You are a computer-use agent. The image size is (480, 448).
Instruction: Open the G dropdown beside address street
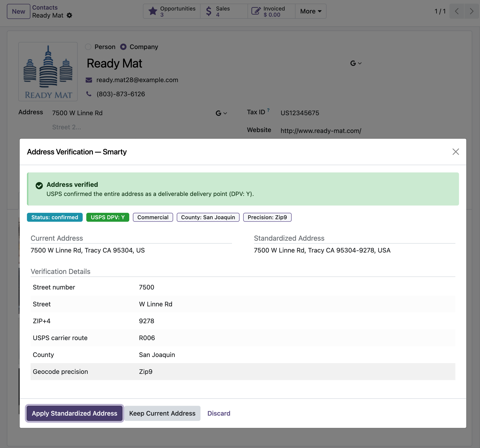point(221,113)
